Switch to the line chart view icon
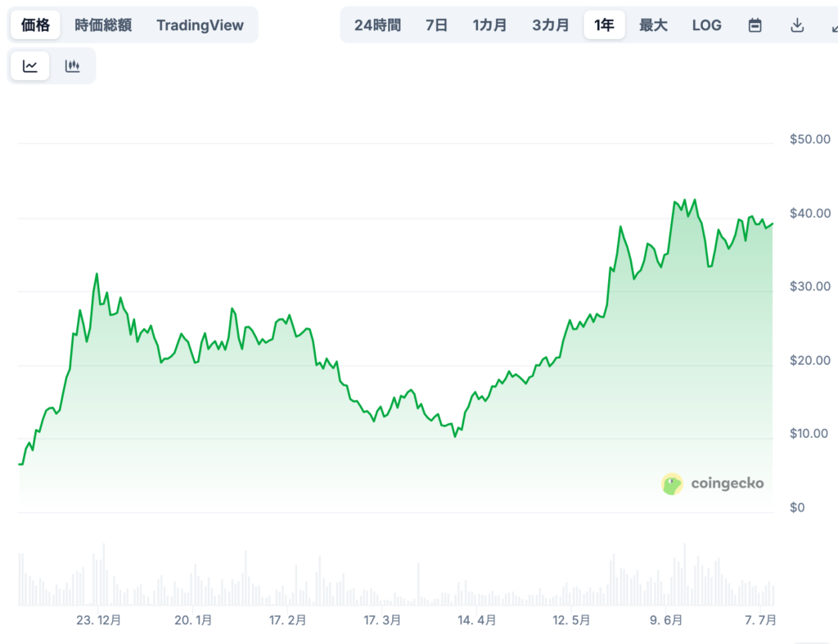838x644 pixels. [30, 65]
